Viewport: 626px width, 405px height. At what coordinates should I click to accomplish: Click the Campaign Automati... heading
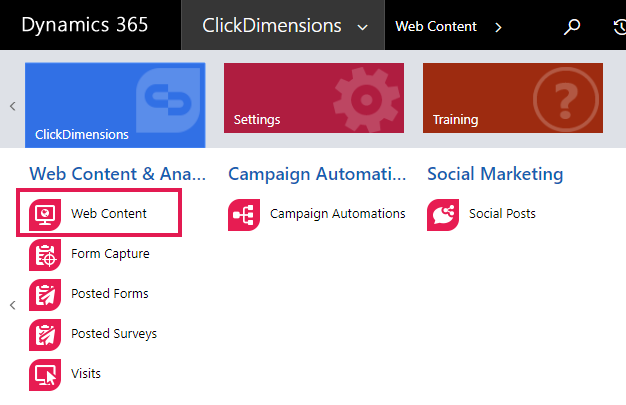click(x=317, y=174)
